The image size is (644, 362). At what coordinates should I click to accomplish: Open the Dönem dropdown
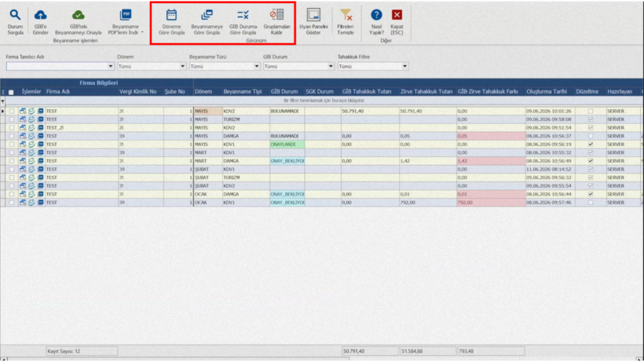tap(183, 66)
